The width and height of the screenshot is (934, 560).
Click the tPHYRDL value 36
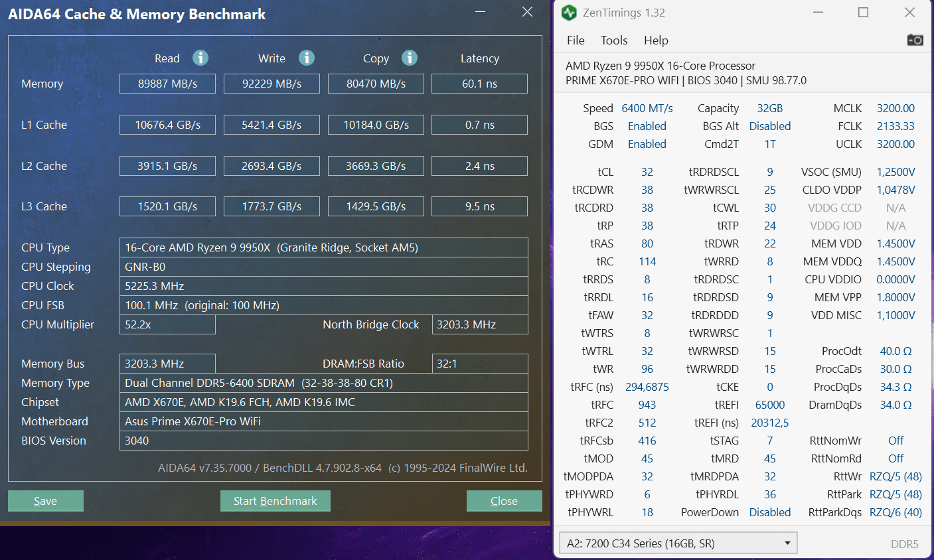tap(770, 494)
